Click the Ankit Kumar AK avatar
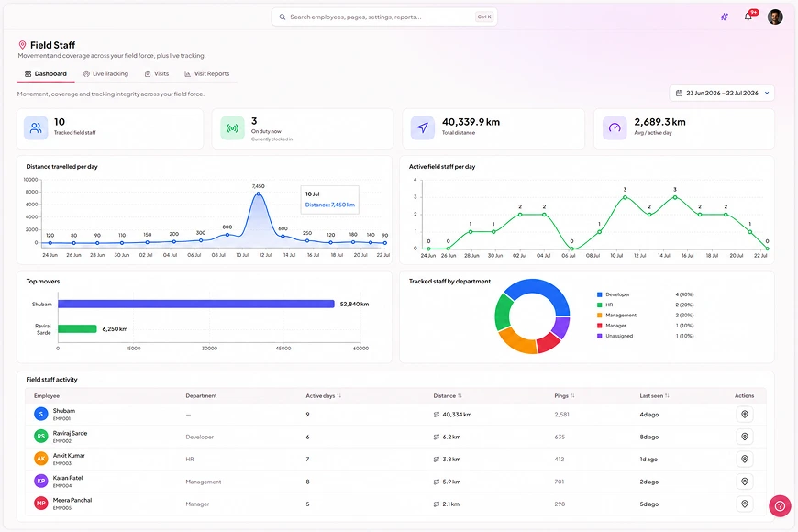This screenshot has width=798, height=532. point(41,459)
